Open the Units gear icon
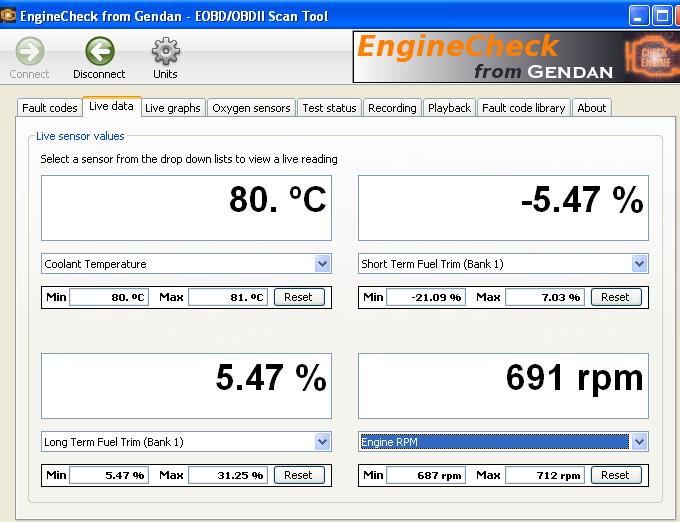 click(x=166, y=51)
